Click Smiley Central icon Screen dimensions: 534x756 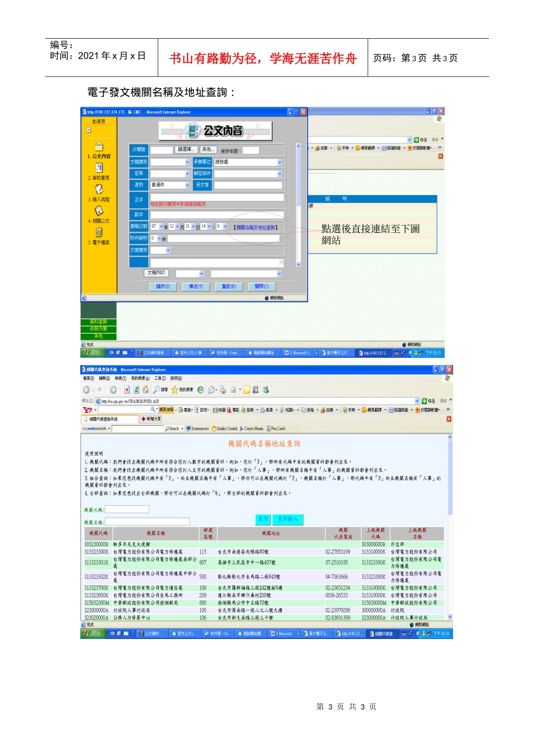(214, 429)
